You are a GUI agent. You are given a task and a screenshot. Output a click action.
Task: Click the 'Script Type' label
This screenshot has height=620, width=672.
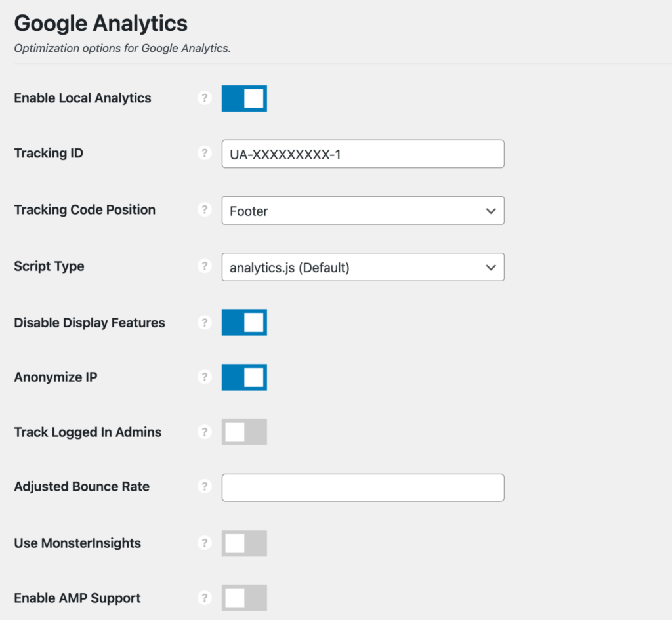click(49, 266)
